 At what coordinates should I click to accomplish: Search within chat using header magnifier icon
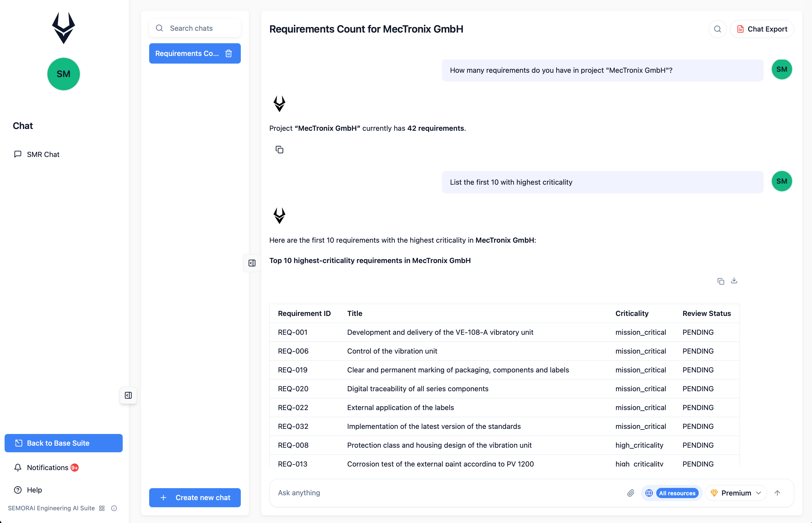(718, 29)
